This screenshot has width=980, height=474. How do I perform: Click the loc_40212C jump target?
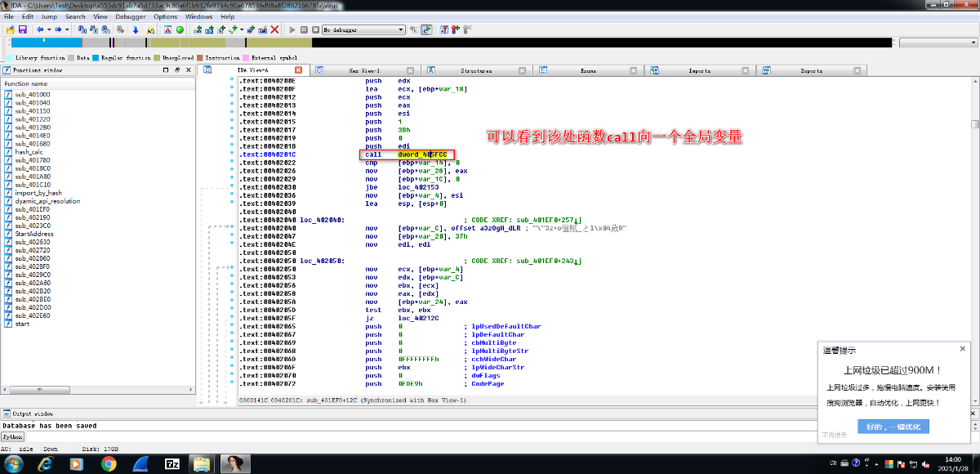[x=418, y=318]
